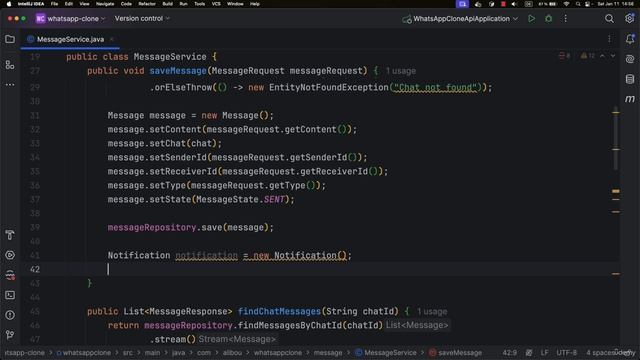Select the 'message' package breadcrumb
This screenshot has height=360, width=640.
(328, 353)
